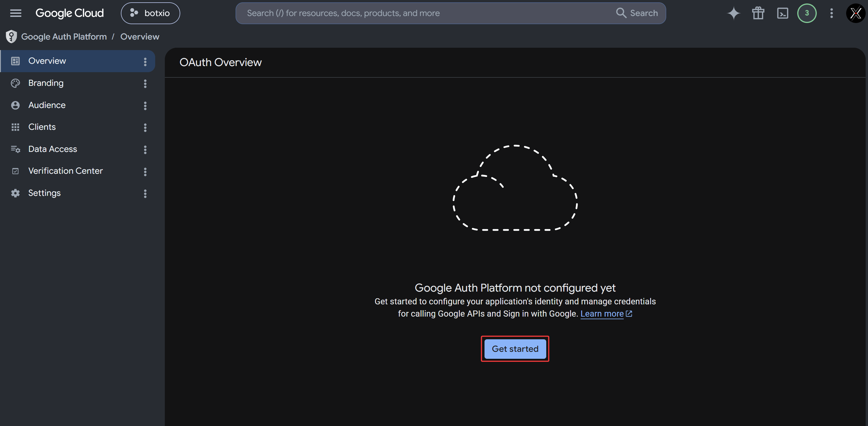Open three-dot menu for Data Access

pyautogui.click(x=145, y=150)
